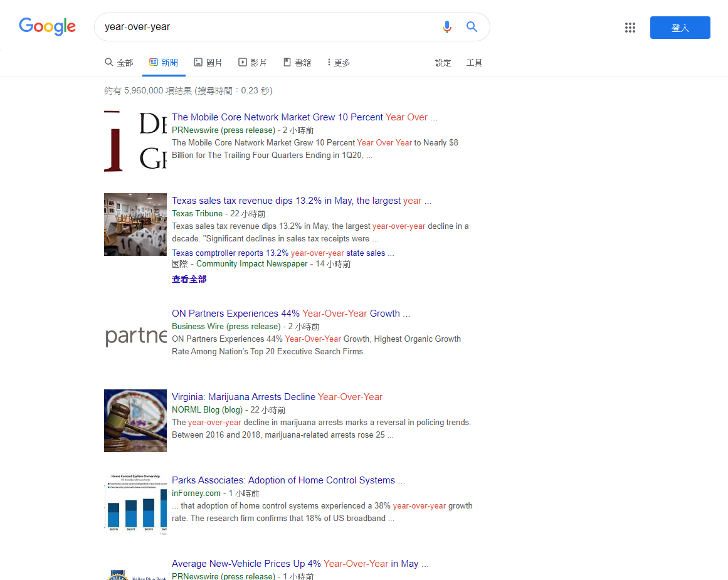Open the 設定 settings menu
This screenshot has width=728, height=580.
[x=443, y=63]
